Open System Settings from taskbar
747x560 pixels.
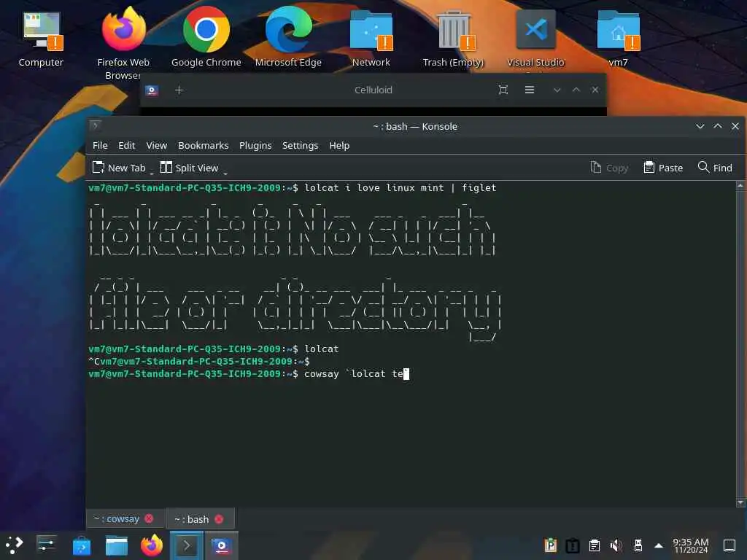click(x=46, y=545)
